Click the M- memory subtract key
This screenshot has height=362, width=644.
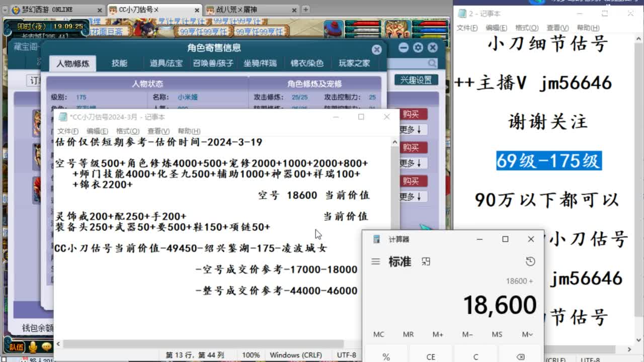(467, 334)
